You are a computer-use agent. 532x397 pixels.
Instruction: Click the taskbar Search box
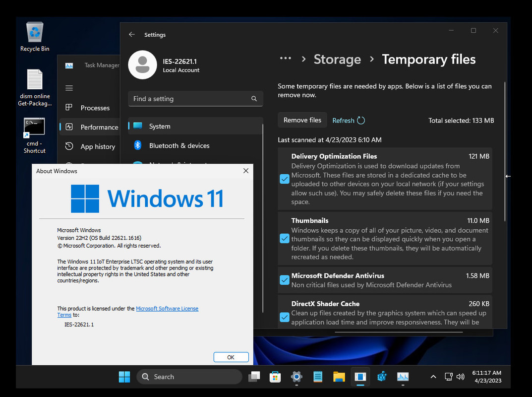pyautogui.click(x=189, y=377)
